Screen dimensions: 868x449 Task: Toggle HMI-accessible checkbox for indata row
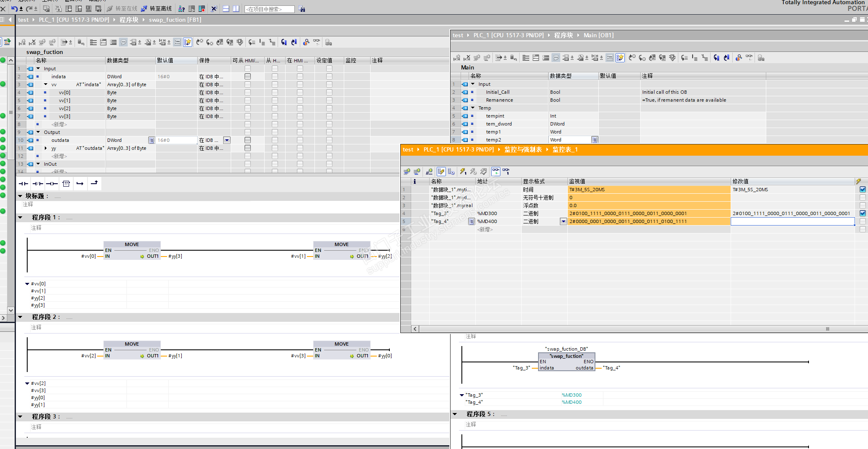pos(247,77)
